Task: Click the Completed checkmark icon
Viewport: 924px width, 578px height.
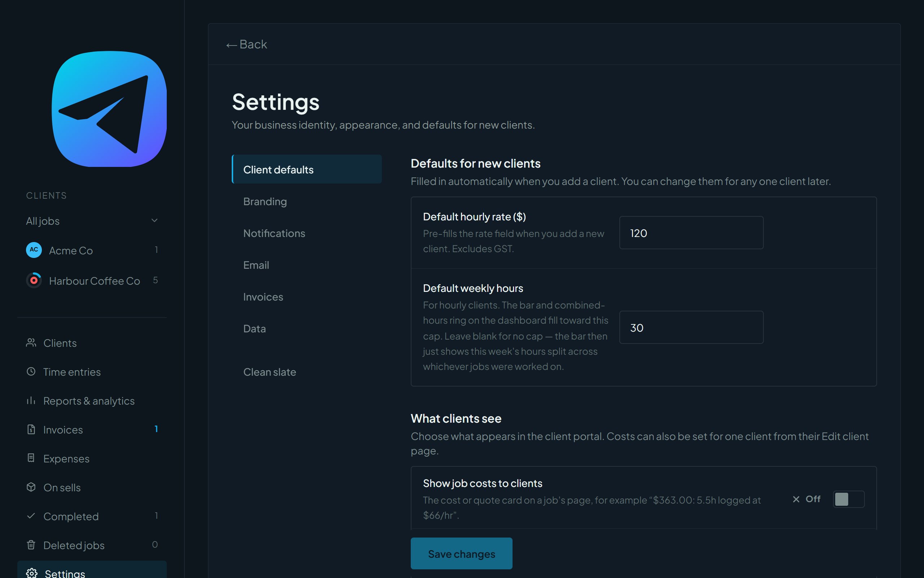Action: click(31, 516)
